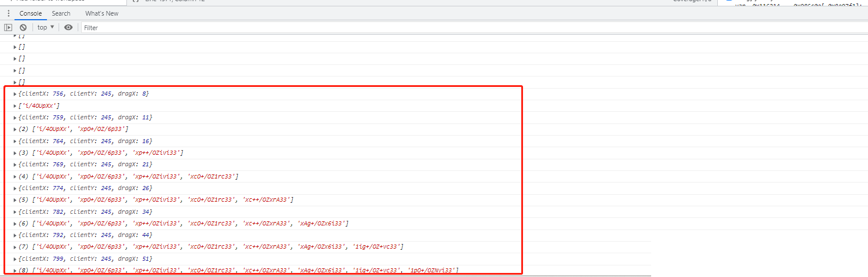Expand the (4) array log entry
The image size is (868, 277).
(x=15, y=177)
